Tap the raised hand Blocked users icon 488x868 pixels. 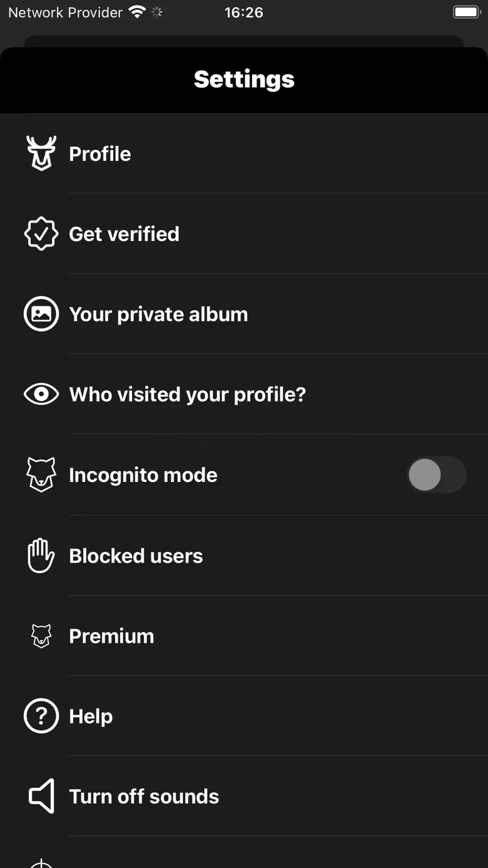click(41, 556)
